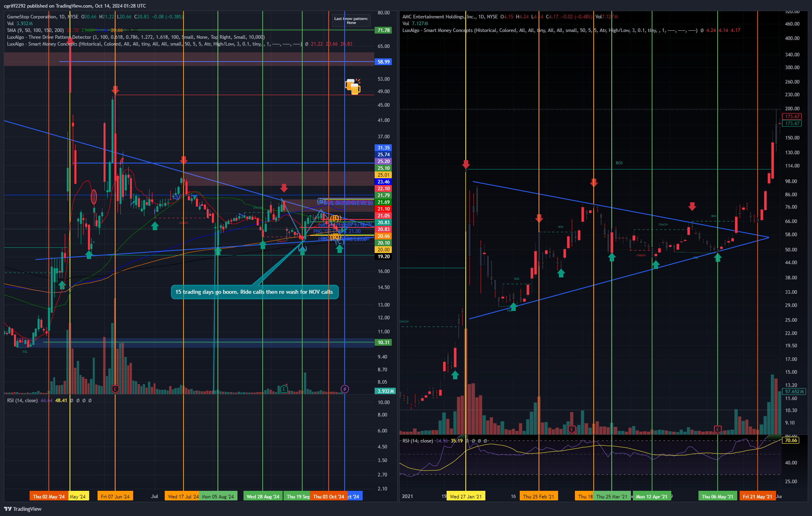Click the Thu 03 Oct '24 date label
812x516 pixels.
[329, 496]
